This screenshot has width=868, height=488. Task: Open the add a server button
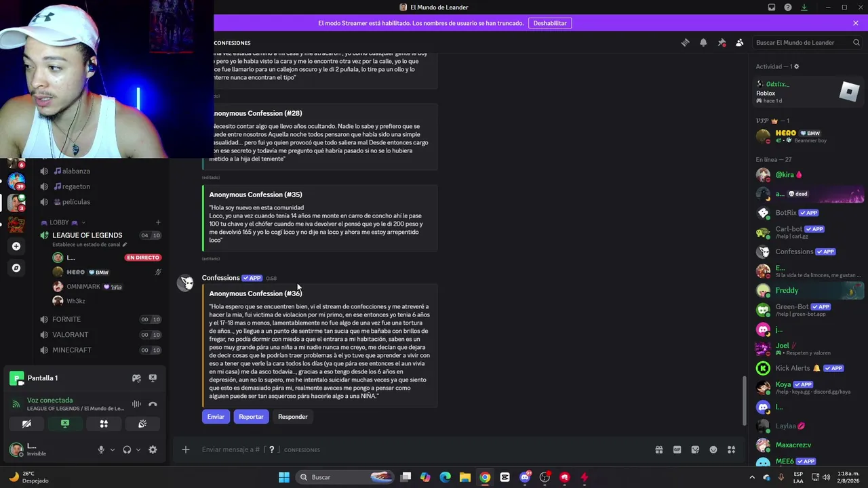16,246
